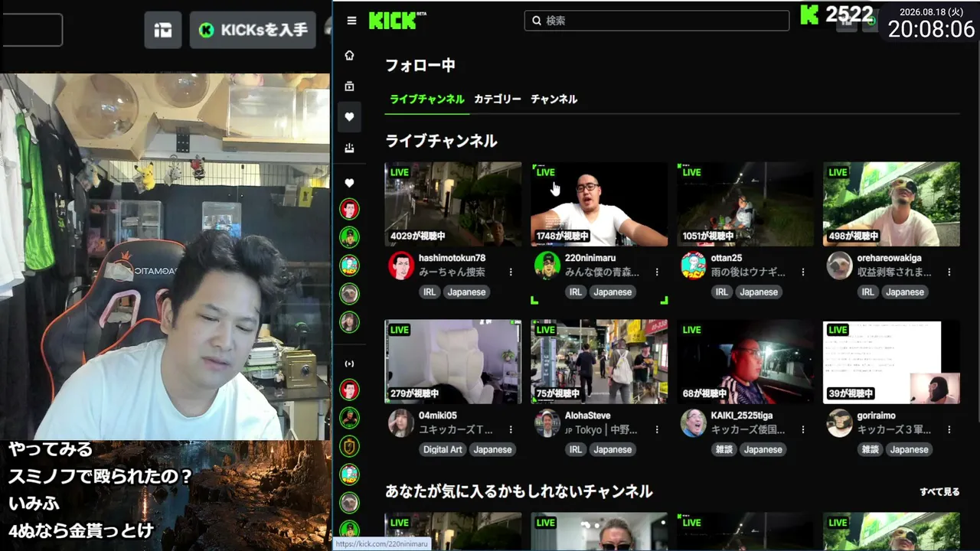Click AlohaSteve avatar beside stream title
Viewport: 980px width, 551px height.
click(547, 423)
